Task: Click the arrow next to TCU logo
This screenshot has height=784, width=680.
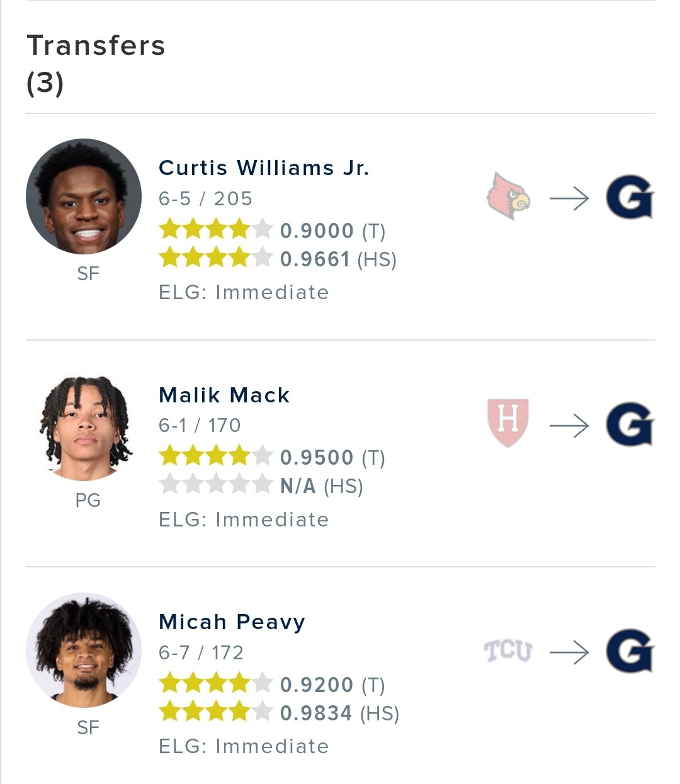Action: (569, 653)
